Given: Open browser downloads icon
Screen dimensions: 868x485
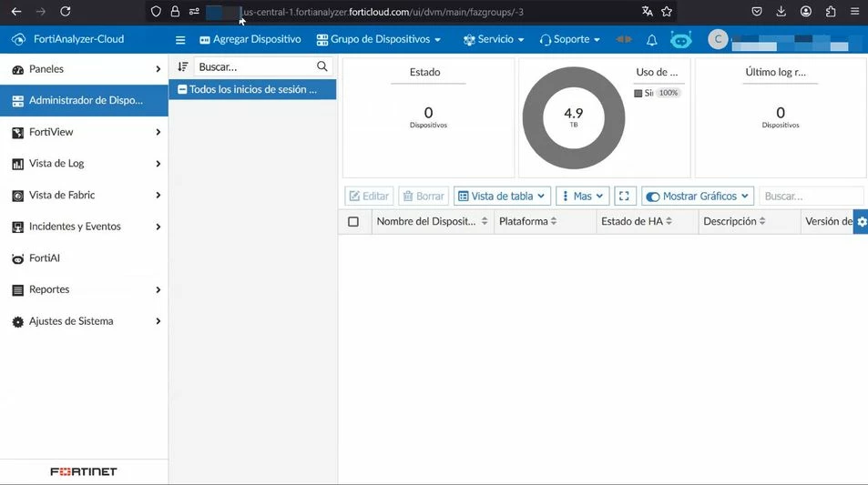Looking at the screenshot, I should pyautogui.click(x=781, y=11).
